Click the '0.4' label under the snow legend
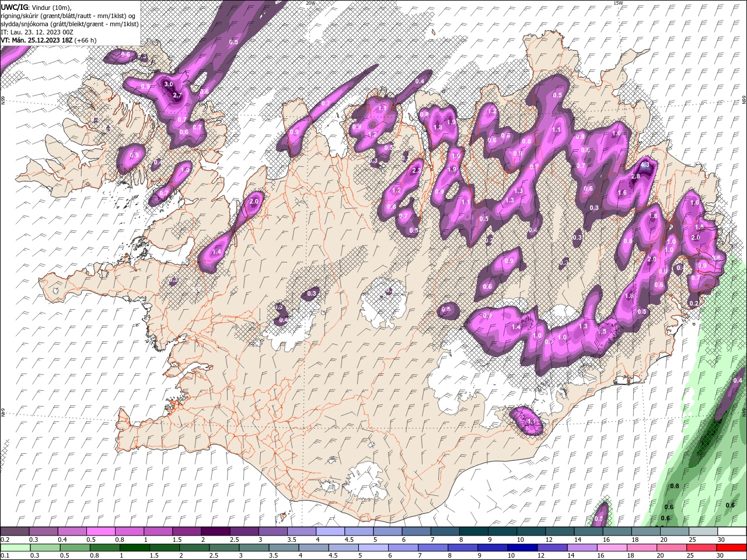The height and width of the screenshot is (560, 747). 62,540
